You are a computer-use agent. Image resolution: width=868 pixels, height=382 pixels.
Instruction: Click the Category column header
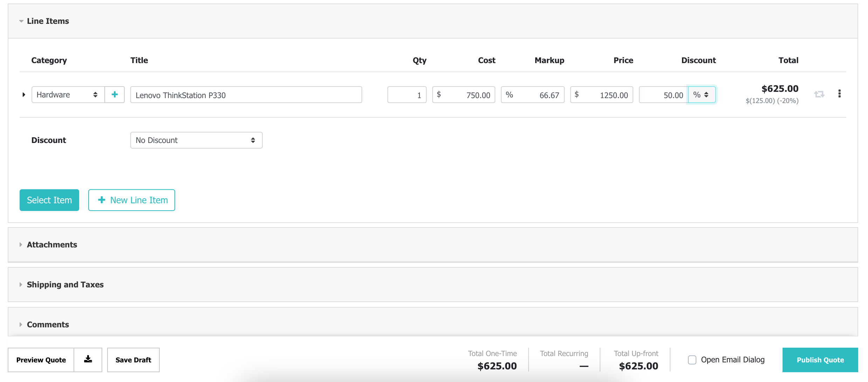(49, 60)
